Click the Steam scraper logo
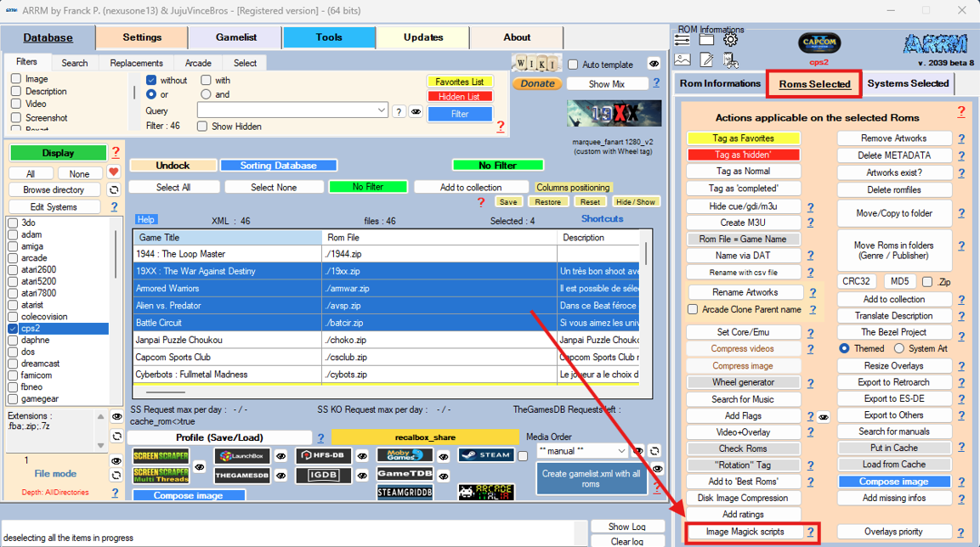Viewport: 980px width, 547px height. tap(485, 455)
